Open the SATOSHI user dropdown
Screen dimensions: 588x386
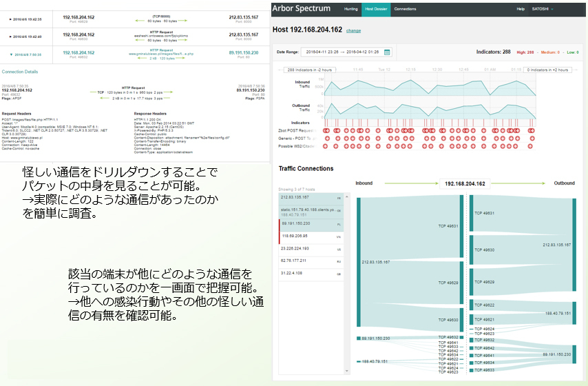point(543,9)
